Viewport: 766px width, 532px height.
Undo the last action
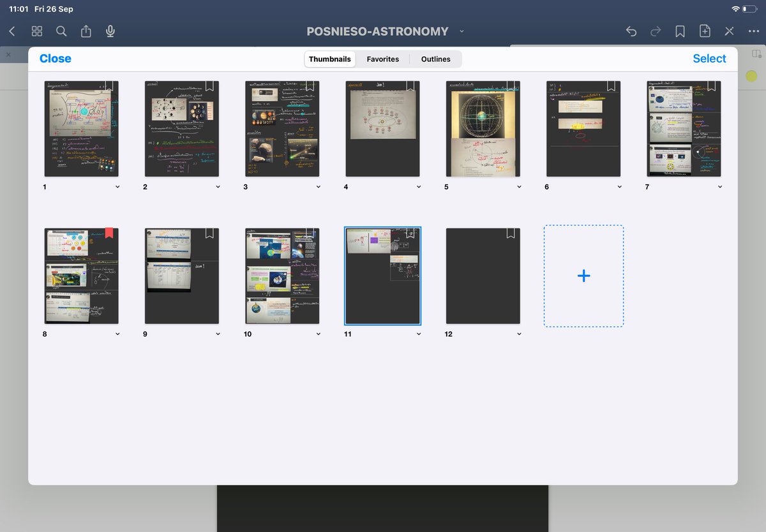click(x=631, y=31)
